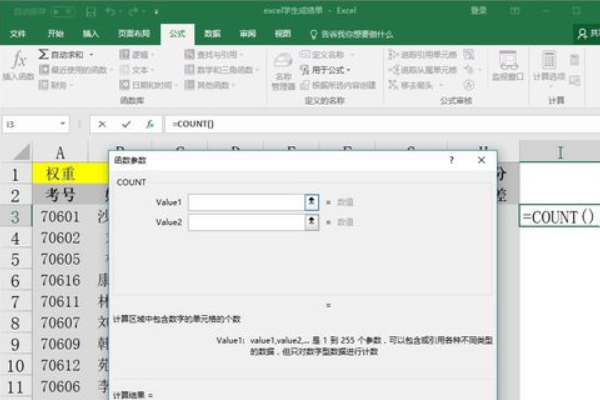Click Evaluate Formula icon
Image resolution: width=600 pixels, height=400 pixels.
469,85
